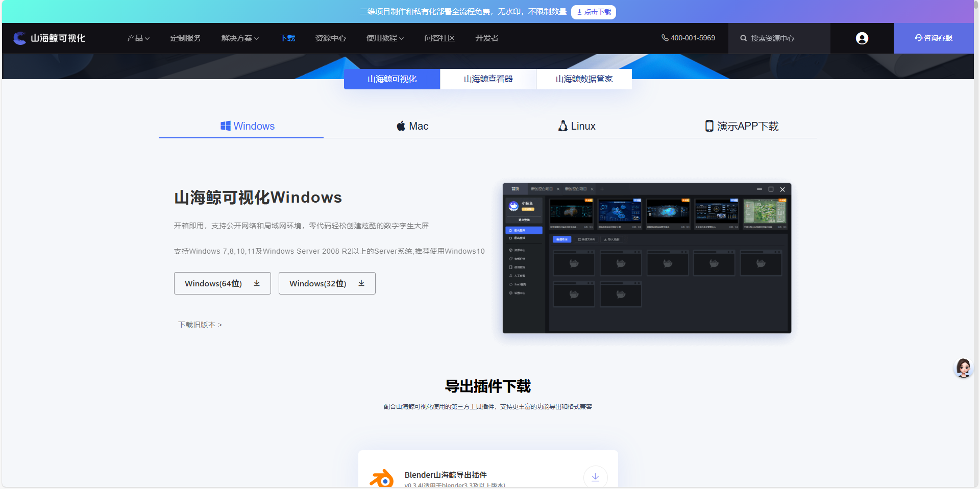Click the software preview screenshot image
Viewport: 980px width, 489px height.
coord(647,258)
